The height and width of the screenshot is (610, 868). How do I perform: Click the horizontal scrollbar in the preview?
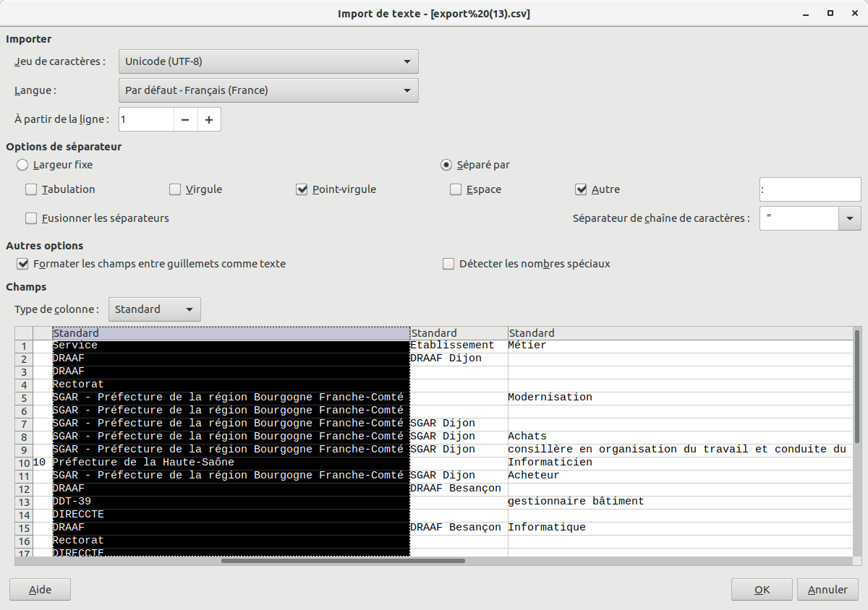click(x=343, y=560)
